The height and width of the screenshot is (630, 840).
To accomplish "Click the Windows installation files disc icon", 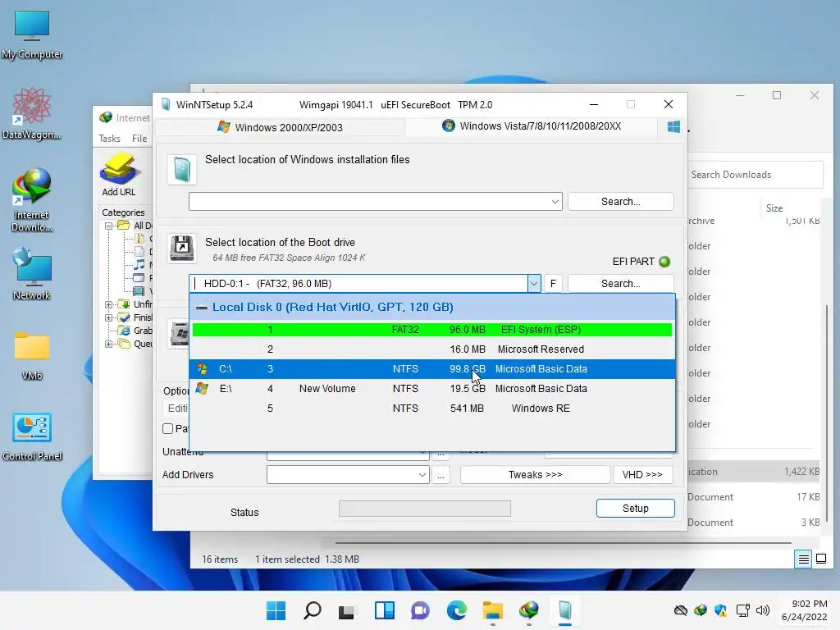I will tap(182, 170).
